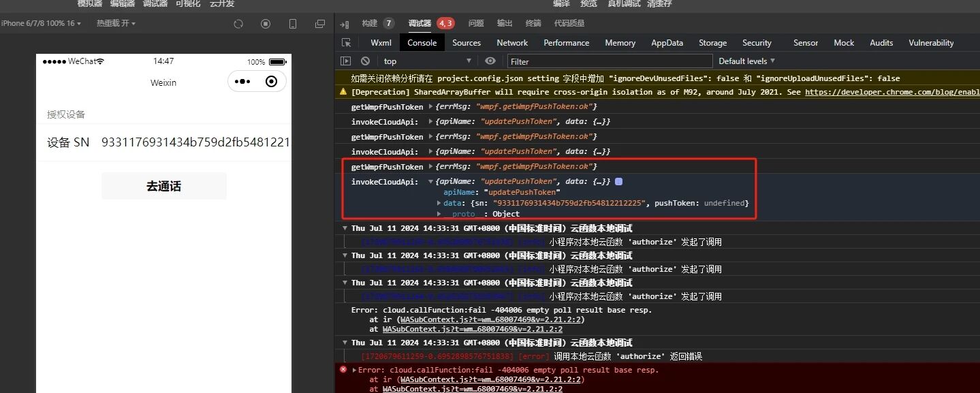Click the 云开发 toolbar label
Viewport: 980px width, 393px height.
(x=222, y=3)
